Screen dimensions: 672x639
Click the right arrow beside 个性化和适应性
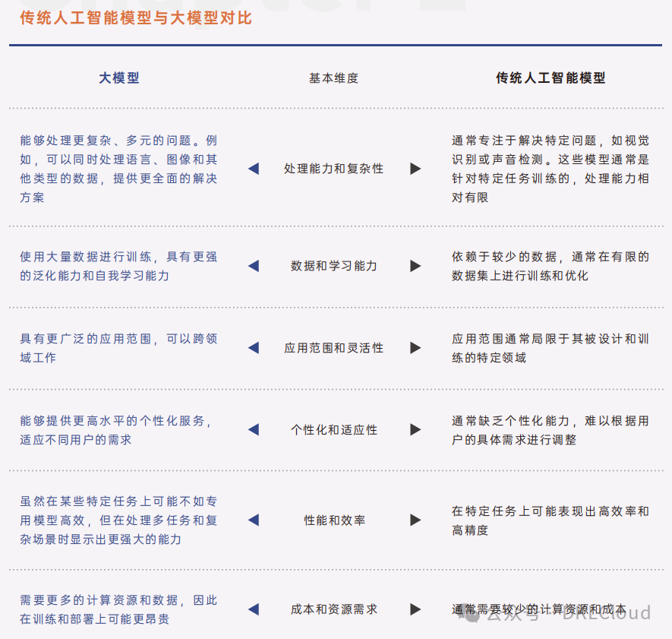[x=415, y=429]
